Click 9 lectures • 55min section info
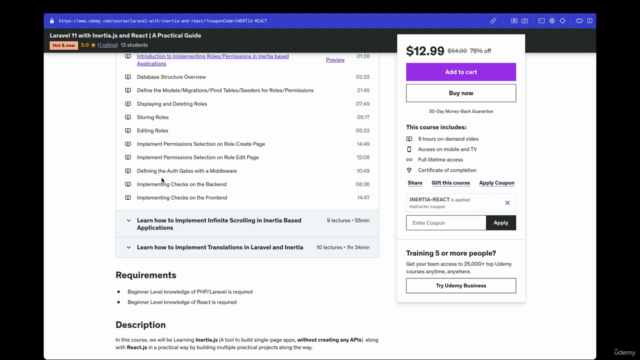640x360 pixels. coord(348,220)
